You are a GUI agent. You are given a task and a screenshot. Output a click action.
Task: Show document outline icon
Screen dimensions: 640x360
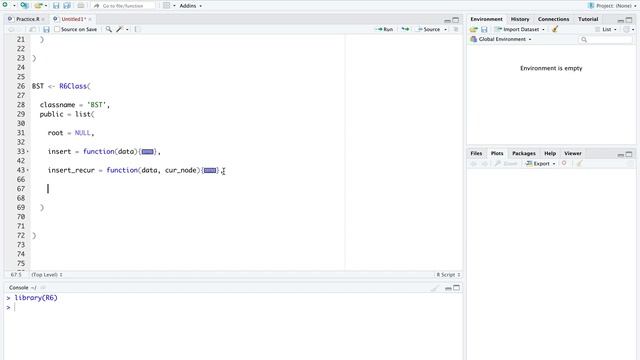(x=456, y=29)
